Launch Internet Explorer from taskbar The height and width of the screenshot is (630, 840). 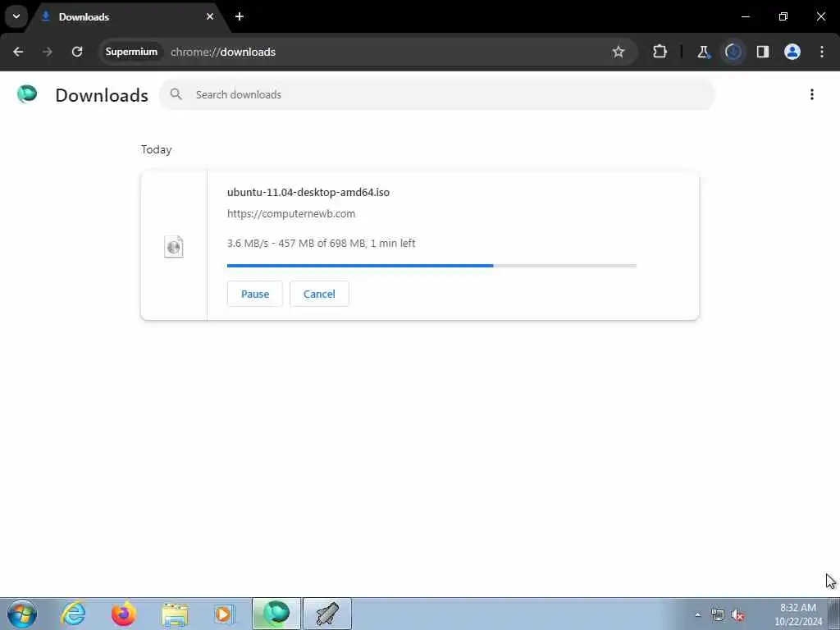tap(73, 614)
